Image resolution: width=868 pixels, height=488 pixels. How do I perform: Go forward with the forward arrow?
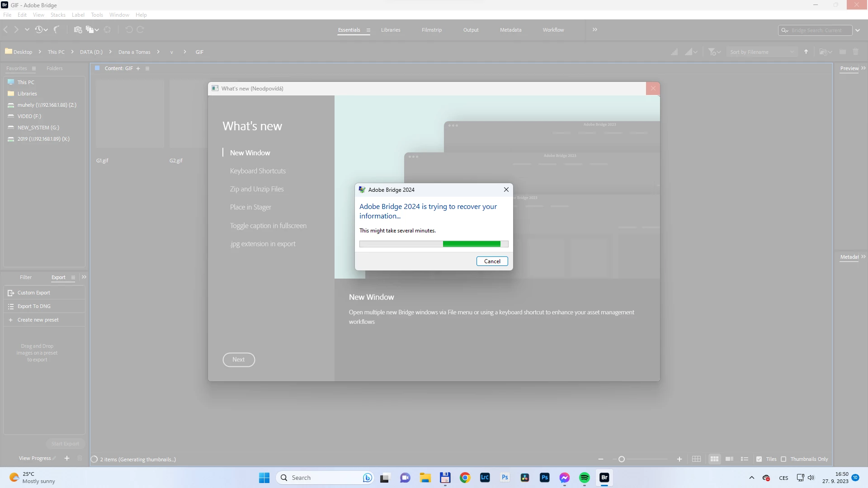(16, 29)
